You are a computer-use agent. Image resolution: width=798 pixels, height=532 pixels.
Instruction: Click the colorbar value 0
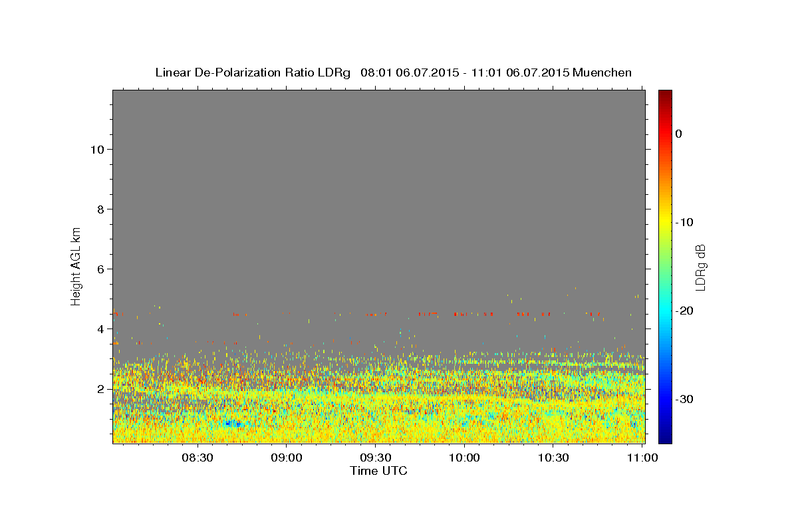pyautogui.click(x=679, y=134)
